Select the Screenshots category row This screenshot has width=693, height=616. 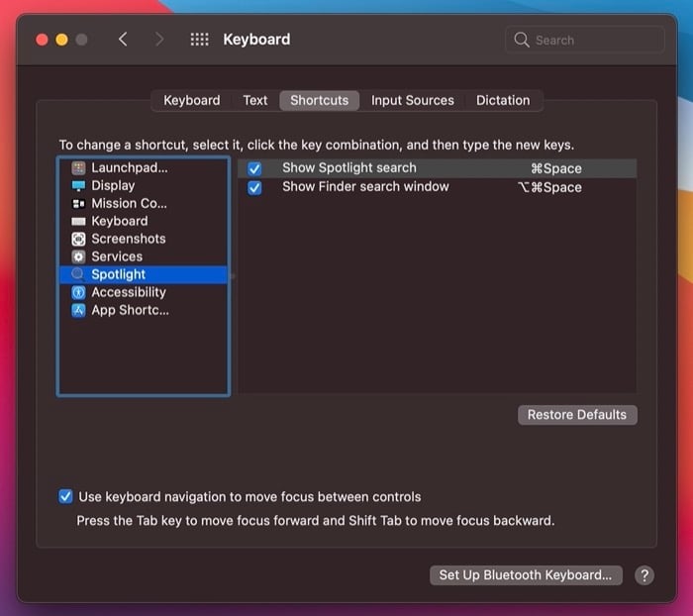click(x=144, y=239)
